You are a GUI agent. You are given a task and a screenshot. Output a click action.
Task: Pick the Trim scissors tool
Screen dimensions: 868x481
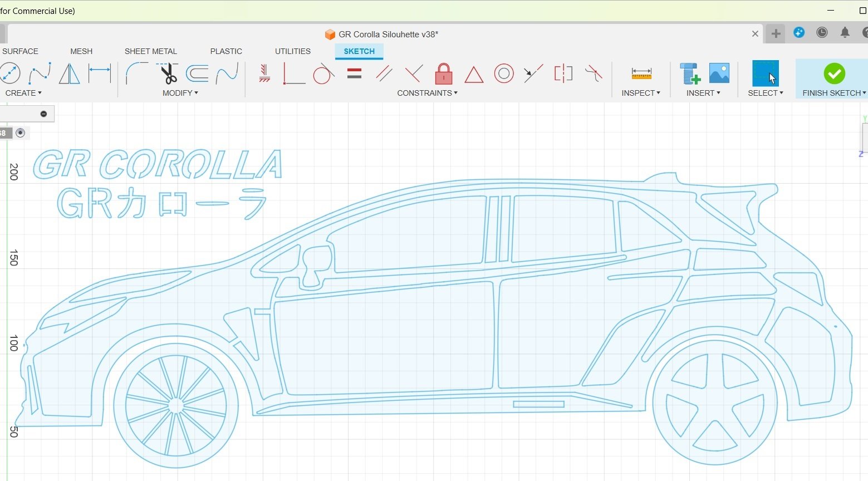pos(167,73)
